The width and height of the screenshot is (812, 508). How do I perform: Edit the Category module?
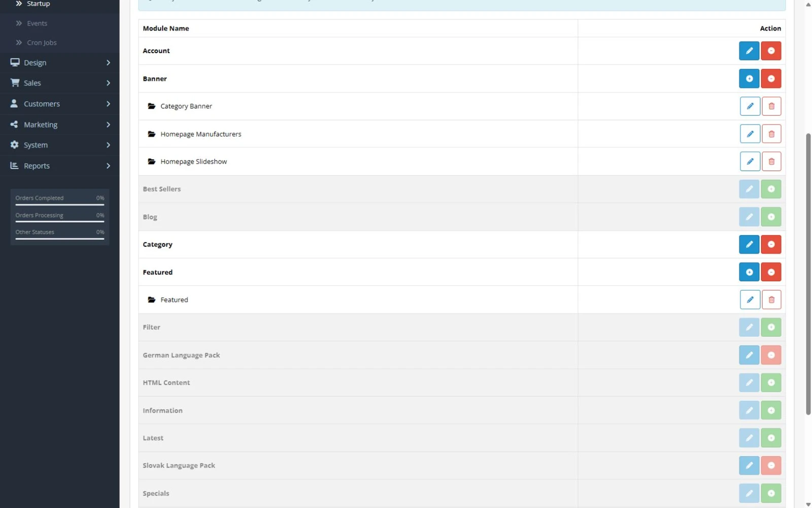tap(749, 244)
